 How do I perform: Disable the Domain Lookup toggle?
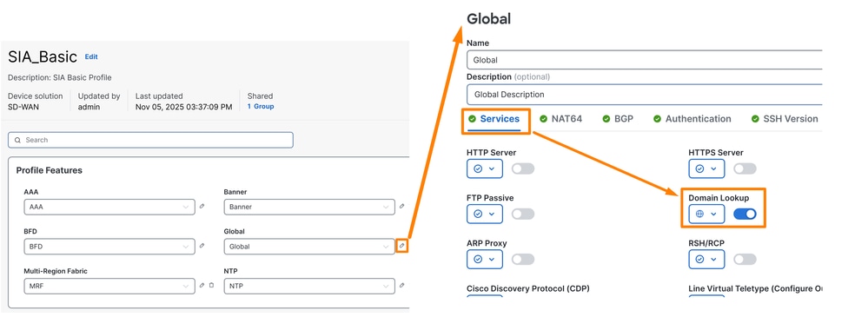pos(745,214)
